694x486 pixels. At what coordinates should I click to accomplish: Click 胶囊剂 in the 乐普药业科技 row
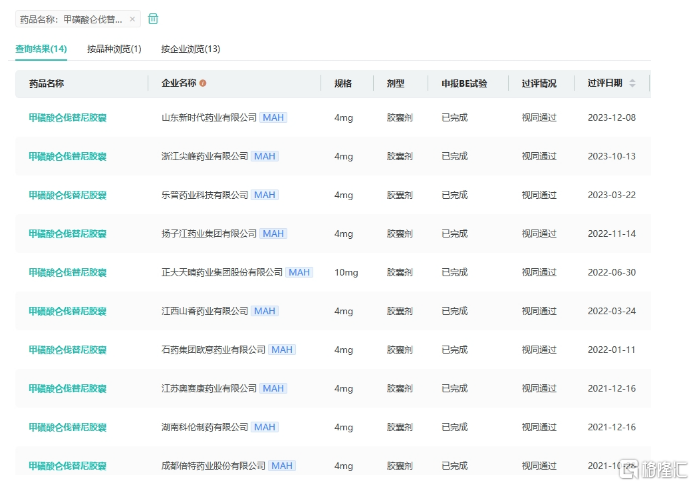click(400, 195)
